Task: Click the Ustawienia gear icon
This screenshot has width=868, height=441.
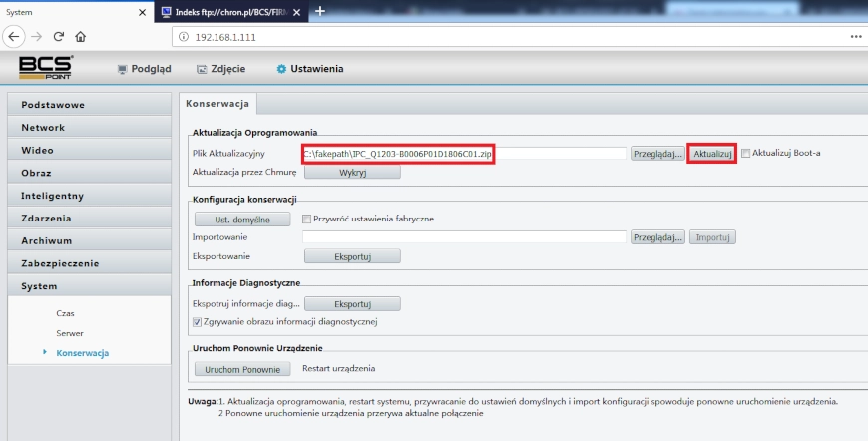Action: [281, 69]
